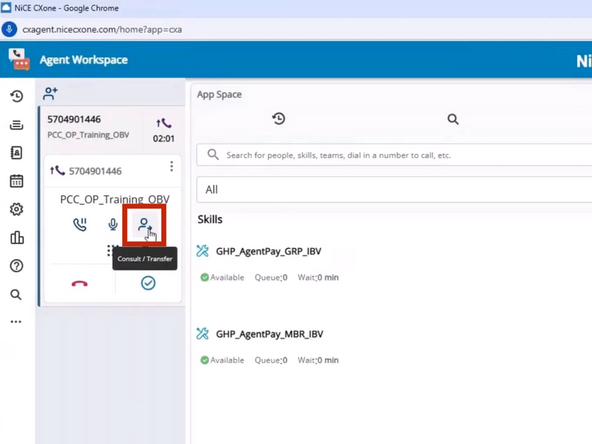Click the new outbound add-contact icon
This screenshot has width=592, height=444.
pyautogui.click(x=50, y=93)
